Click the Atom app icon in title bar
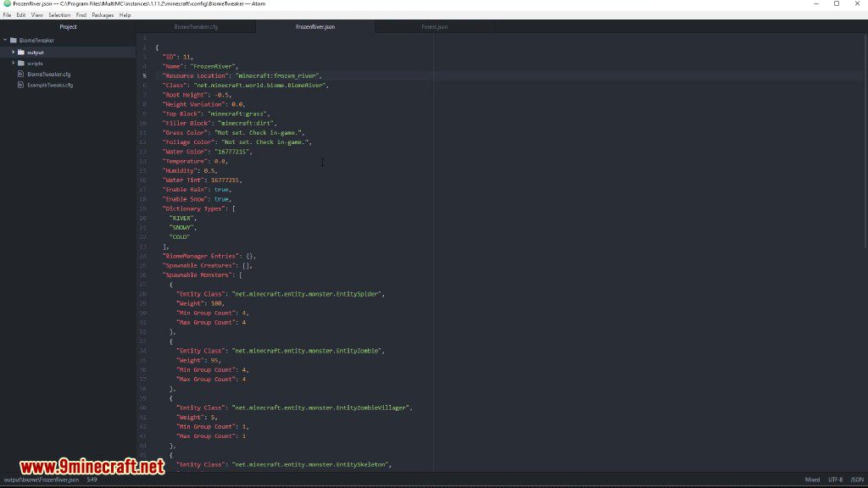This screenshot has height=488, width=868. pos(7,3)
